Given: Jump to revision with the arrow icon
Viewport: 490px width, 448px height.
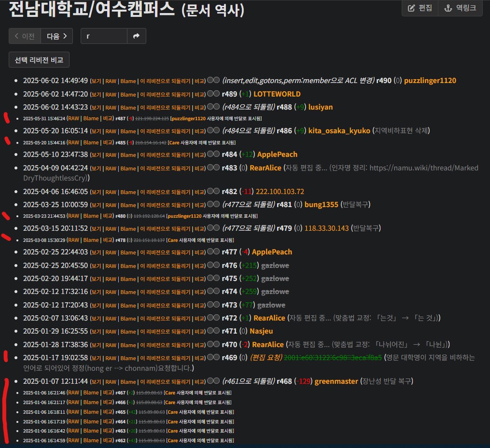Looking at the screenshot, I should pyautogui.click(x=136, y=36).
